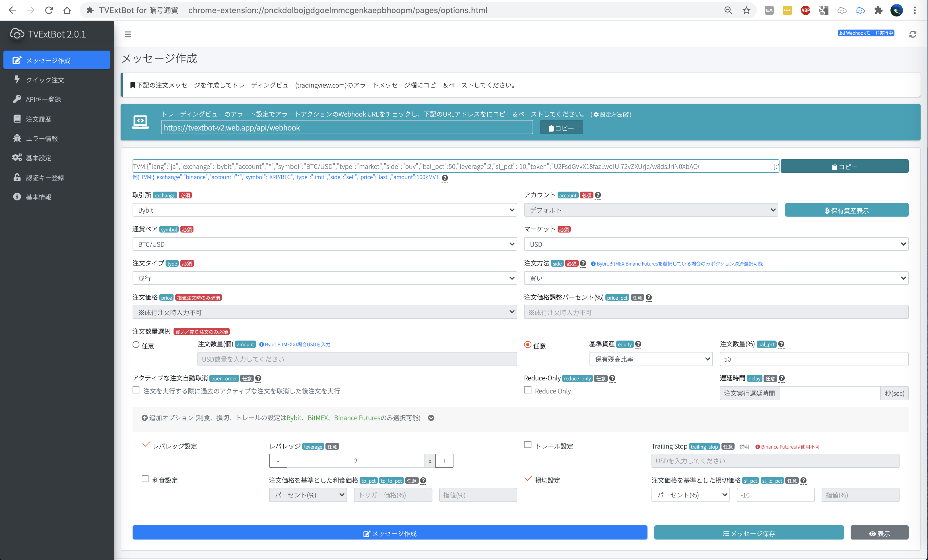Click help icon beside 遅延時間 delay label
The width and height of the screenshot is (928, 560).
tap(781, 378)
